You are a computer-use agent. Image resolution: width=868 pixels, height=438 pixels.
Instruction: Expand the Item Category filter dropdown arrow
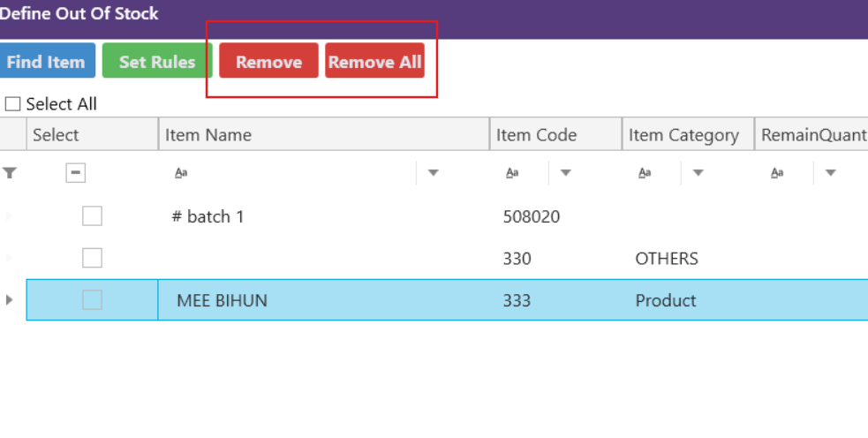pyautogui.click(x=698, y=173)
